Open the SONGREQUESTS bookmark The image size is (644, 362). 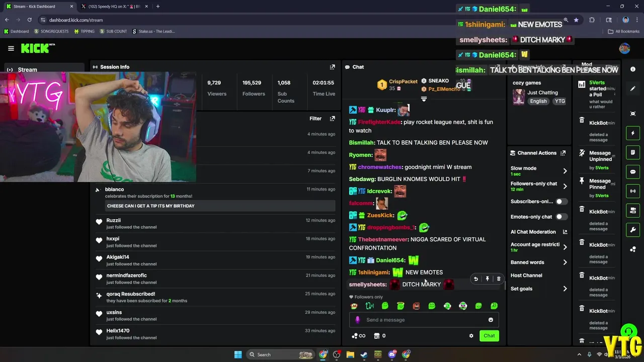tap(52, 31)
